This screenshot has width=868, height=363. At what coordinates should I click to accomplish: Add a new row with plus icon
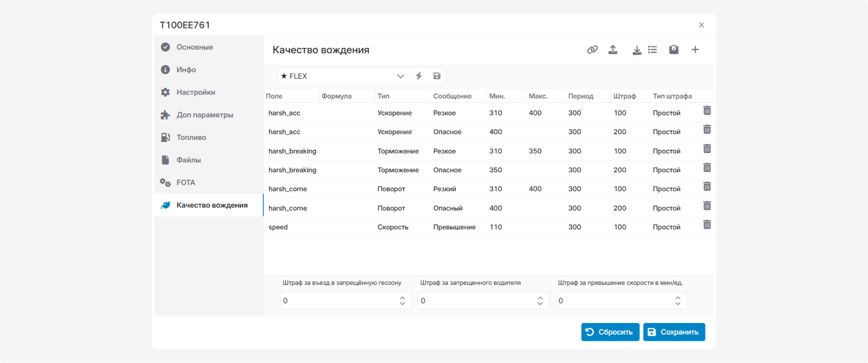click(x=695, y=50)
